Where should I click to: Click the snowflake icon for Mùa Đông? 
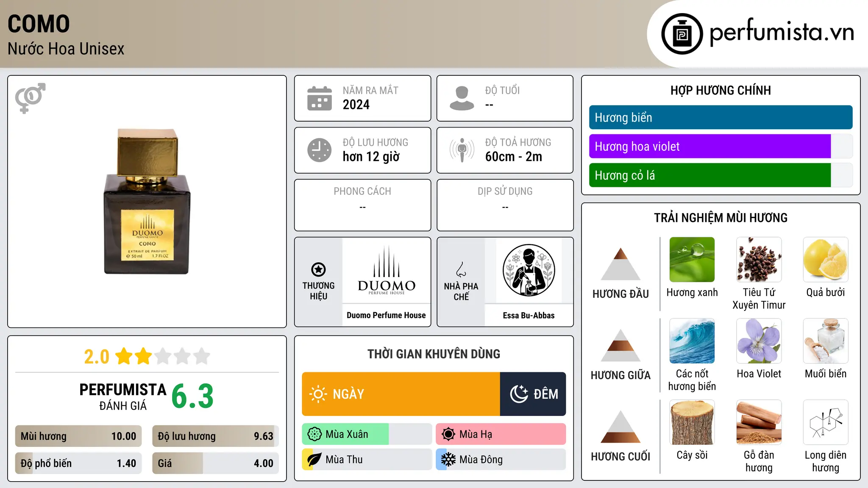click(448, 460)
